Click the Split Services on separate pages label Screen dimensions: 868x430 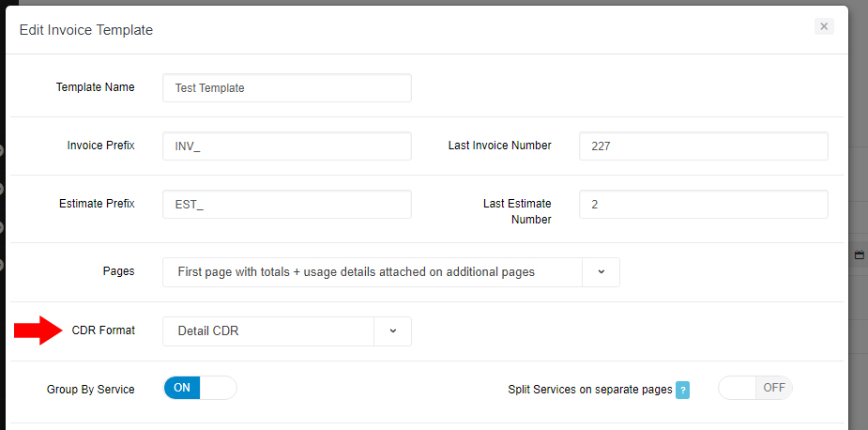click(x=589, y=389)
